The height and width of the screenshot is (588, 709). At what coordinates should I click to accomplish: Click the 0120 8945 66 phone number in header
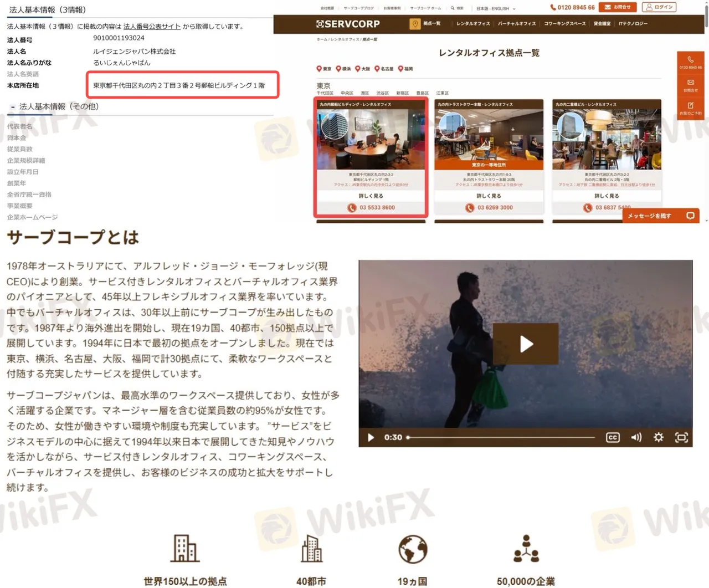[576, 7]
